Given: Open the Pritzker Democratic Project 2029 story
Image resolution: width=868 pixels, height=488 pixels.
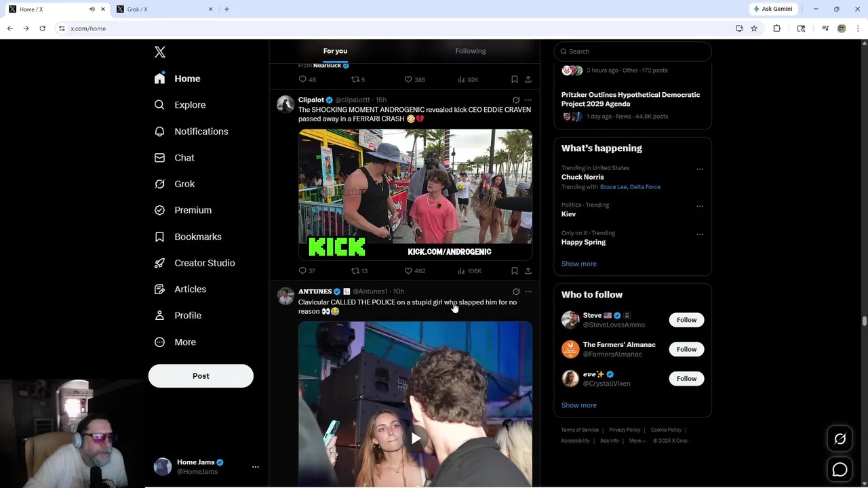Looking at the screenshot, I should (631, 99).
